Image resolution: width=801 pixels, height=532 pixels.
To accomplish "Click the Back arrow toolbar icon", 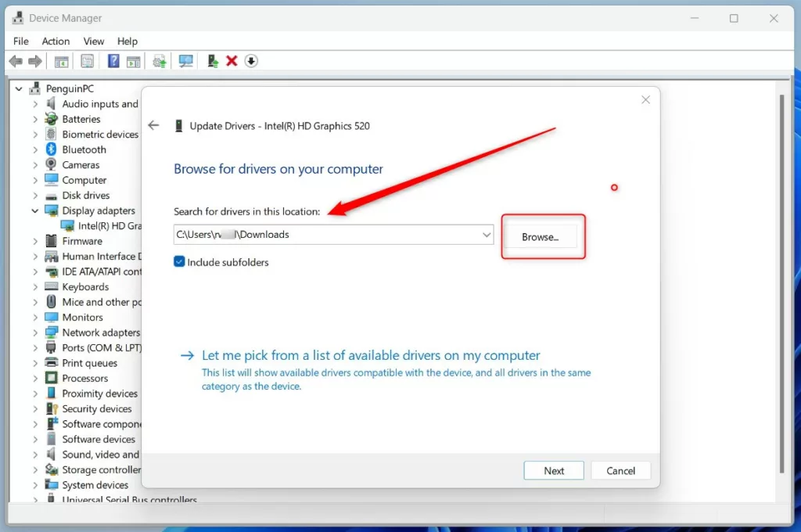I will 16,61.
